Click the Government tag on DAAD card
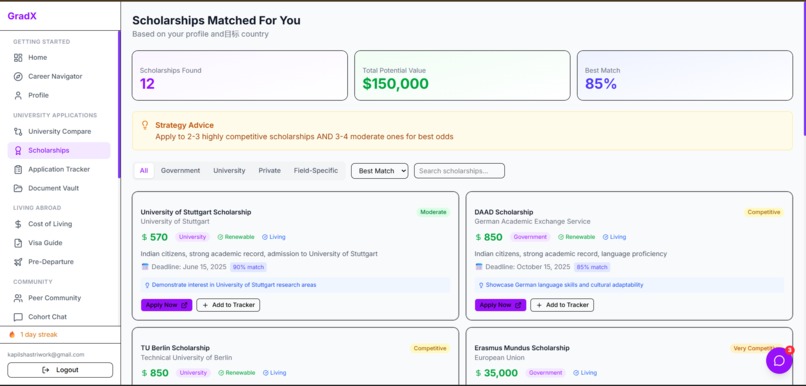 (x=530, y=237)
